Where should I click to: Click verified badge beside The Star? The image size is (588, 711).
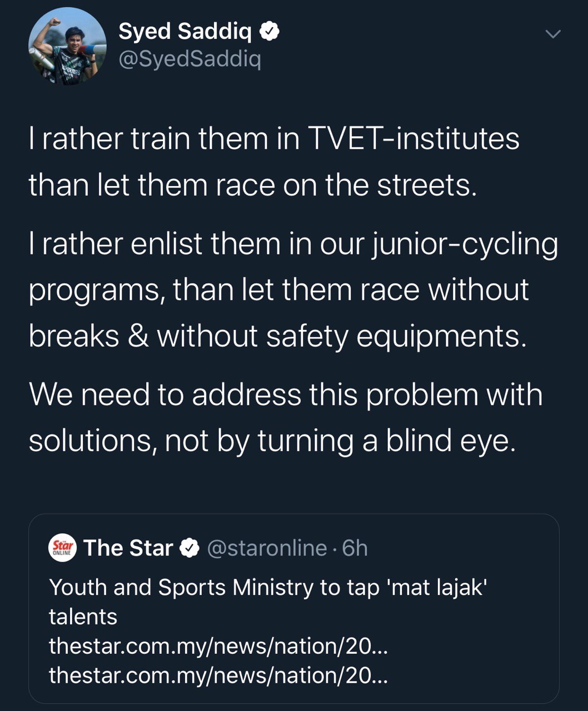click(x=191, y=548)
